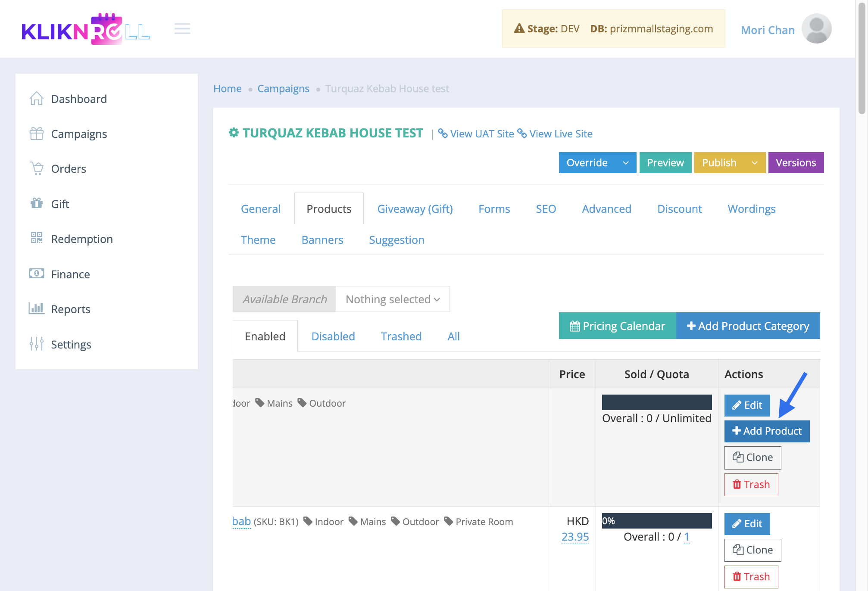868x591 pixels.
Task: Open the Pricing Calendar
Action: 618,326
